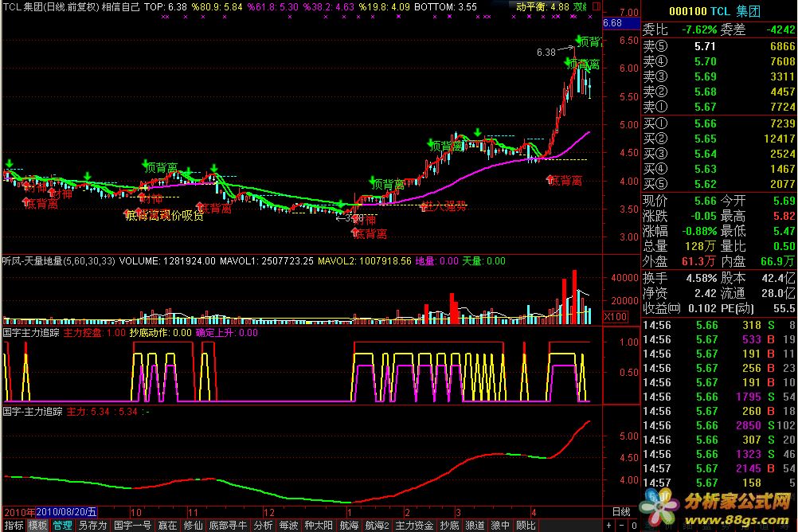Viewport: 798px width, 532px height.
Task: Click the 买② order row at 5.65
Action: [x=718, y=139]
